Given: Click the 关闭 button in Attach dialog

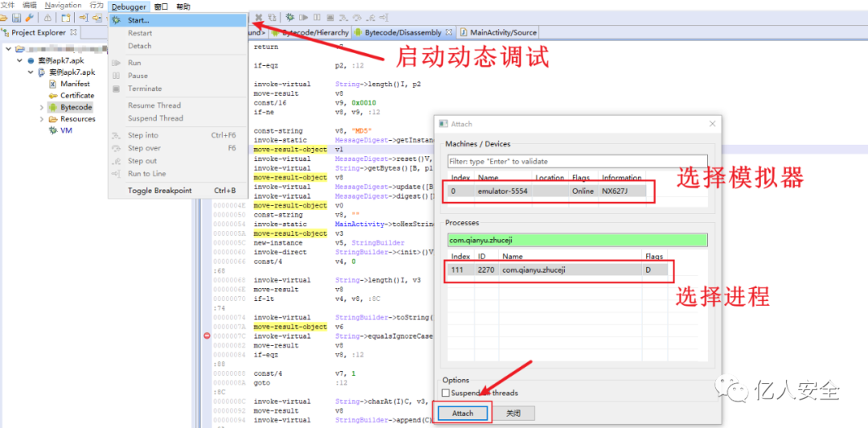Looking at the screenshot, I should pos(513,413).
